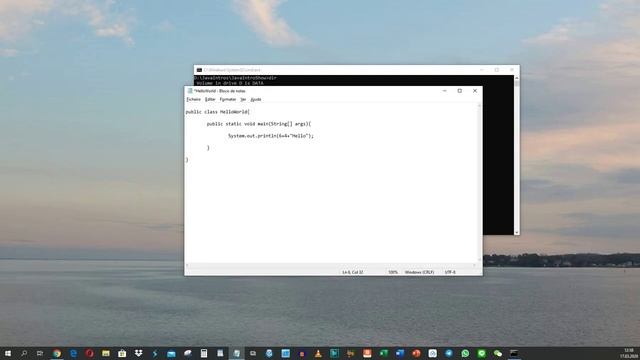
Task: Launch Word from taskbar
Action: tap(400, 353)
